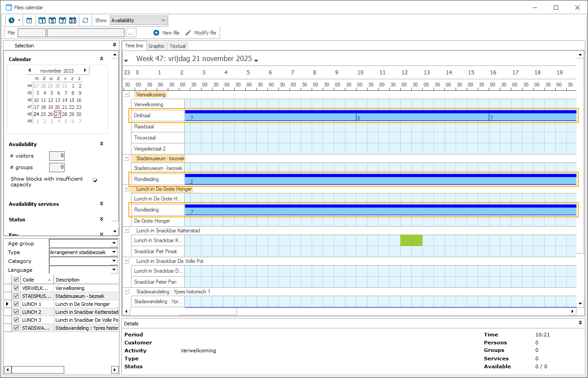This screenshot has width=588, height=378.
Task: Pin the Selection panel
Action: 114,45
